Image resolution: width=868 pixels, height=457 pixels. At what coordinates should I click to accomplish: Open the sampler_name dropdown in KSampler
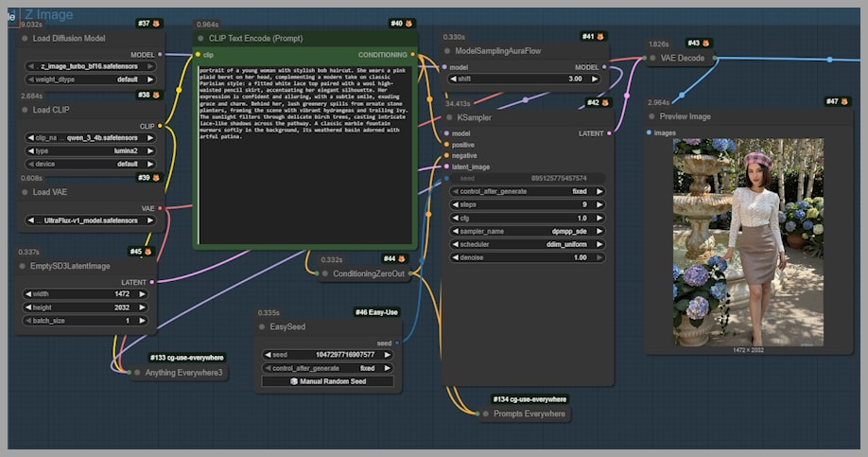pyautogui.click(x=527, y=231)
